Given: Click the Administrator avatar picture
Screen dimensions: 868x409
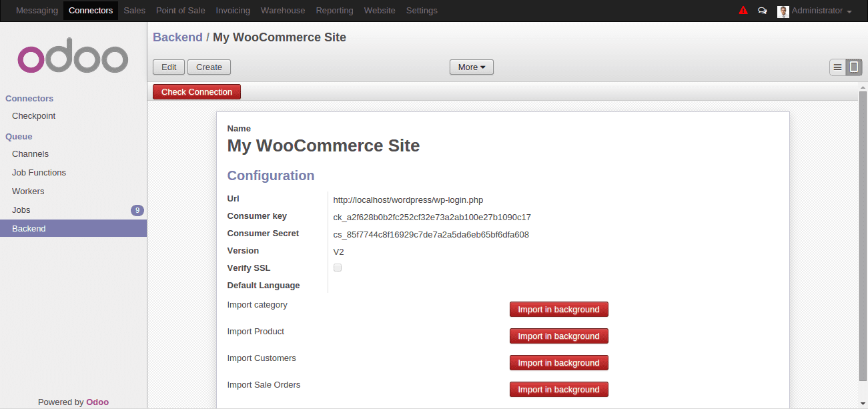Looking at the screenshot, I should [783, 11].
